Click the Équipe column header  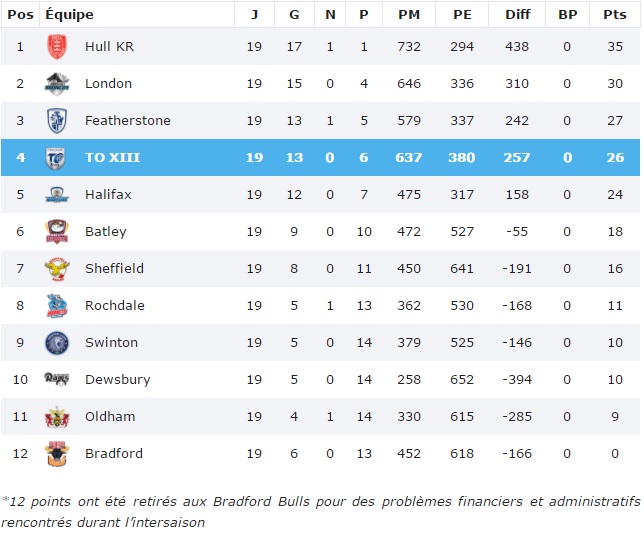click(x=70, y=15)
